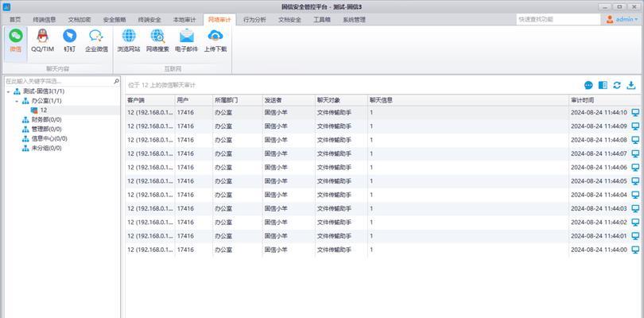Sort by the 发送者 column header
644x318 pixels.
289,100
